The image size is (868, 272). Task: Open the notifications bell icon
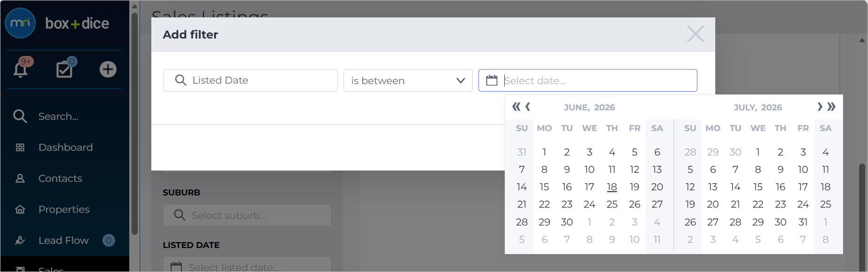click(21, 69)
